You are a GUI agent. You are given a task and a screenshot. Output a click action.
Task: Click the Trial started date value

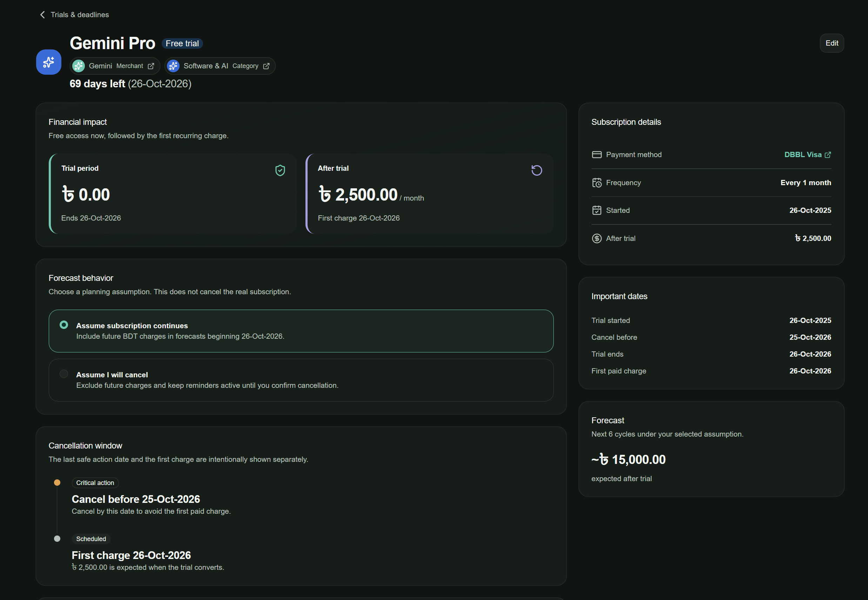pos(810,321)
